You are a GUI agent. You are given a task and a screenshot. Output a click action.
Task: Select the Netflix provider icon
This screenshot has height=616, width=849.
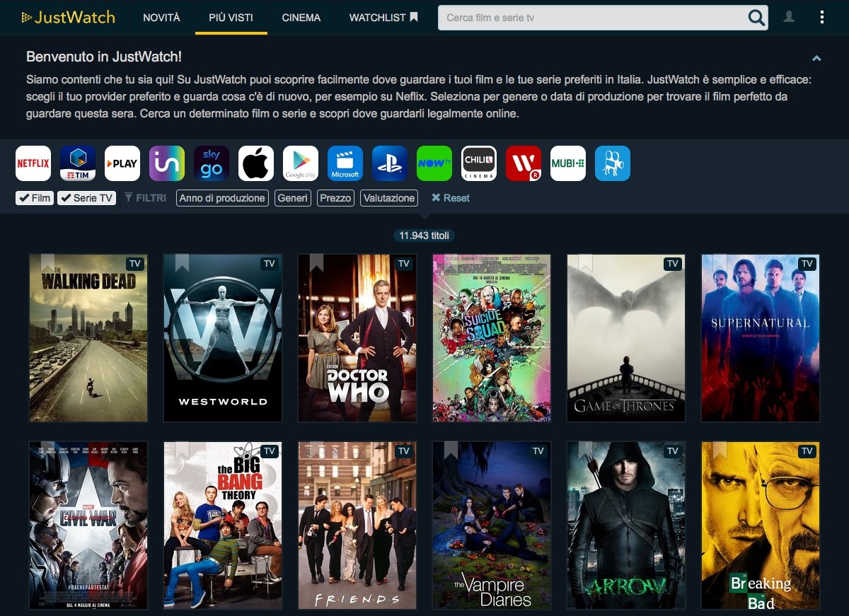click(x=33, y=163)
